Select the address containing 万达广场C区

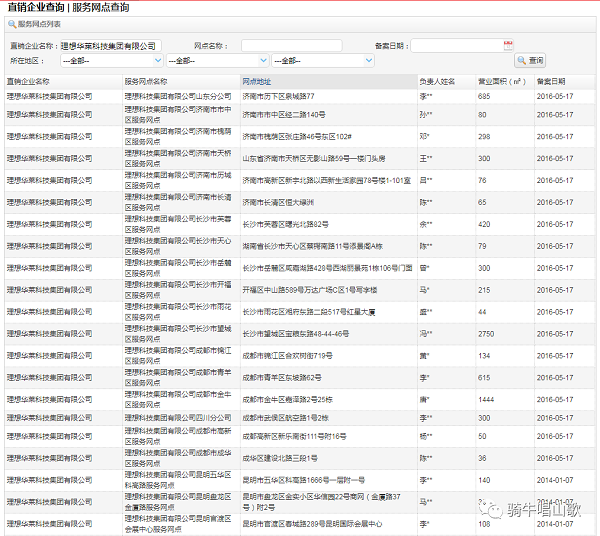310,290
